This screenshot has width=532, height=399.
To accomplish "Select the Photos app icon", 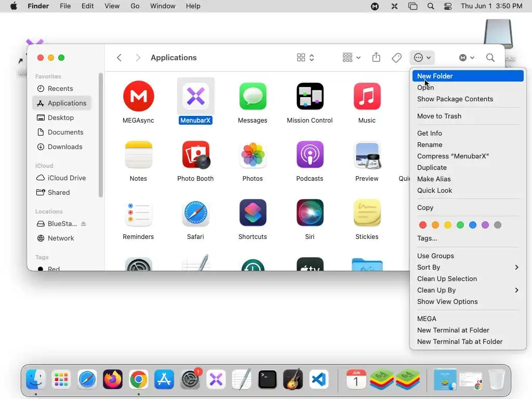I will pos(252,155).
